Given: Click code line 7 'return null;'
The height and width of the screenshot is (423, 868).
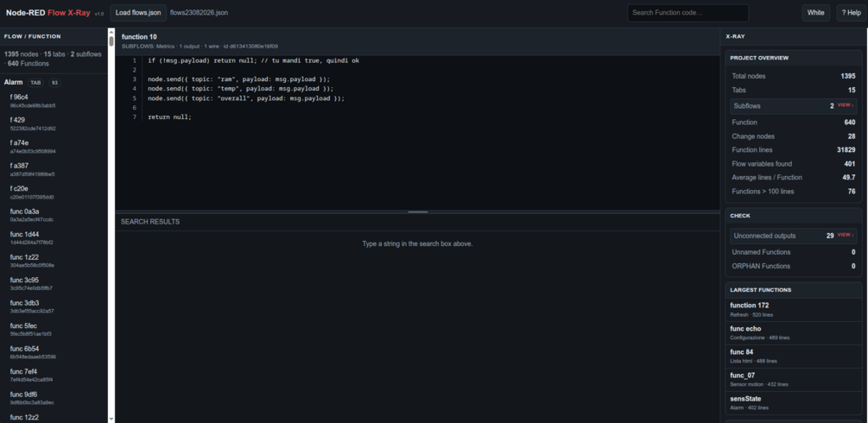Looking at the screenshot, I should coord(169,117).
